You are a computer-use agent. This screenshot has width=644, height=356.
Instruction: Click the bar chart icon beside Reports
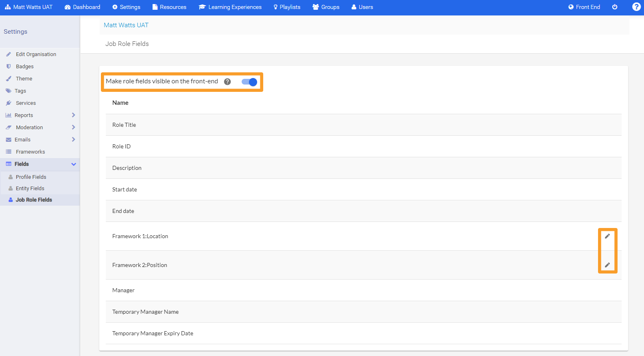point(9,115)
